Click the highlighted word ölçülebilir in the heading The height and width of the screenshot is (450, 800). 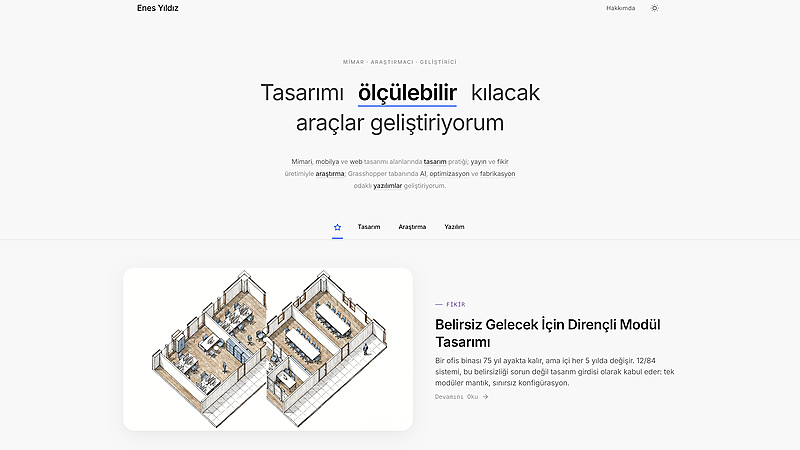click(x=407, y=93)
